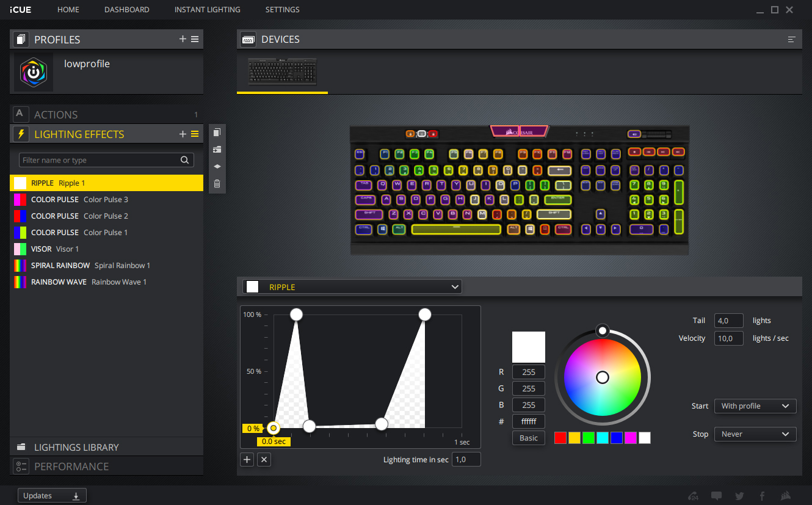
Task: Copy the selected lighting effect
Action: click(x=217, y=133)
